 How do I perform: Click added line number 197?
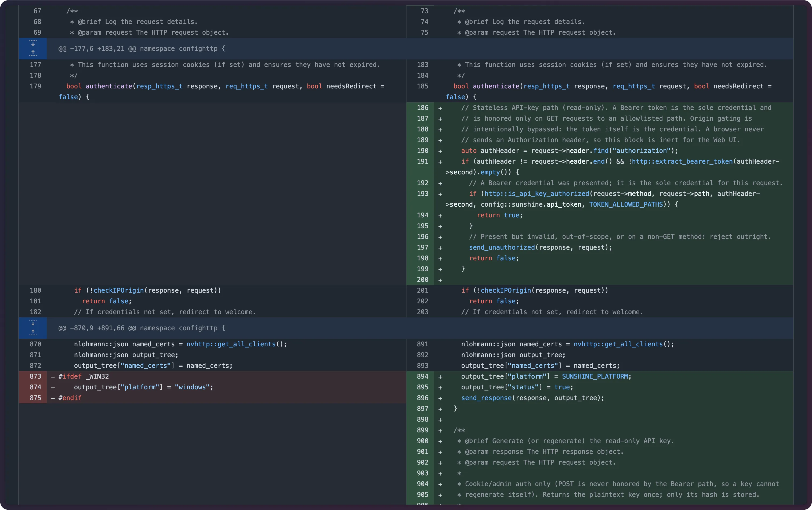(x=422, y=247)
